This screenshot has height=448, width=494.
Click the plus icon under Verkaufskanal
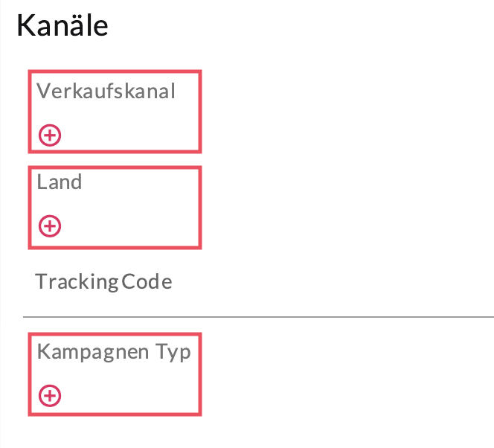pos(50,135)
